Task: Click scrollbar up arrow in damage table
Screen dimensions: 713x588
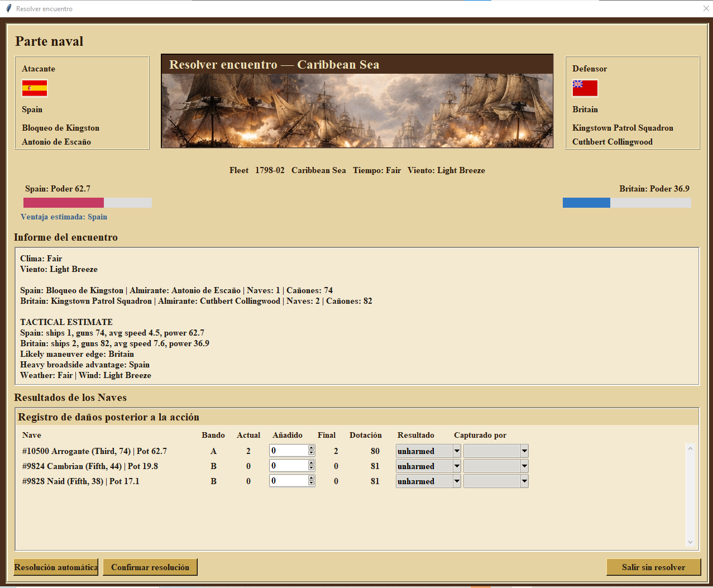Action: pos(691,448)
